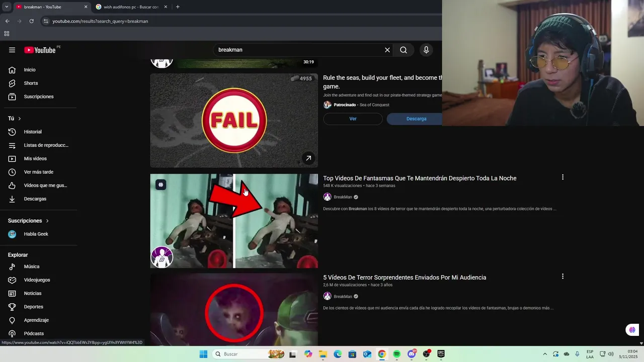Click the Windows taskbar Buscar box
Viewport: 644px width, 362px height.
[249, 354]
